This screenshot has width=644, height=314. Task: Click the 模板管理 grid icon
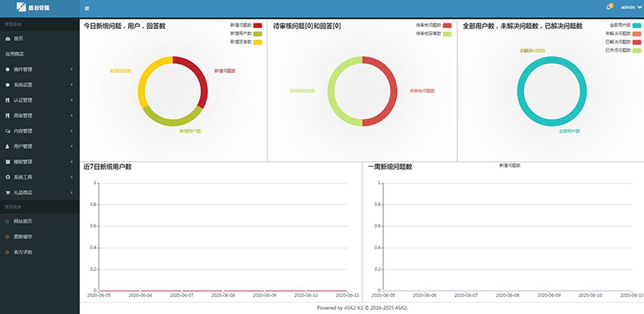7,162
